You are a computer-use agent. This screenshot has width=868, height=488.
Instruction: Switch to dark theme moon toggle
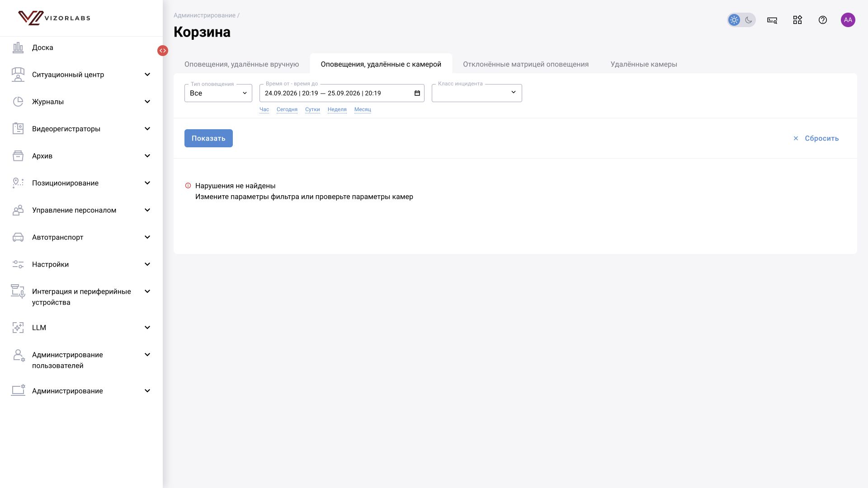(x=749, y=20)
